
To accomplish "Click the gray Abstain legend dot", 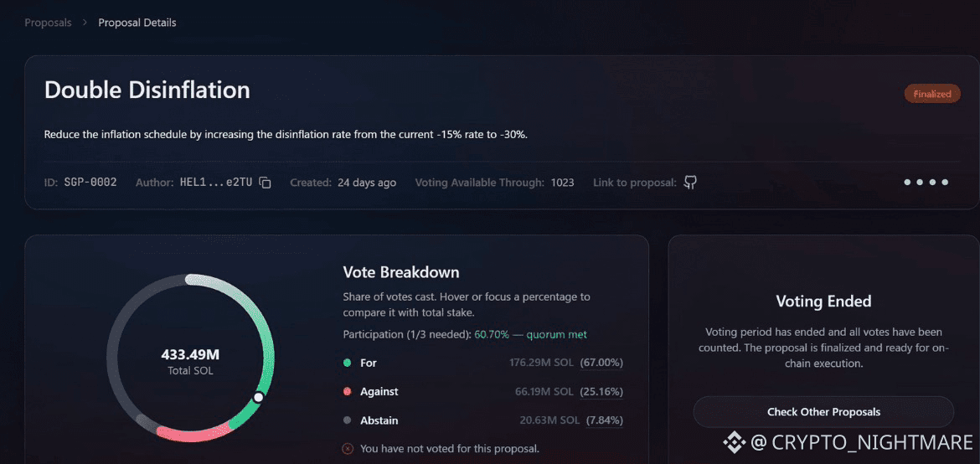I will point(348,420).
